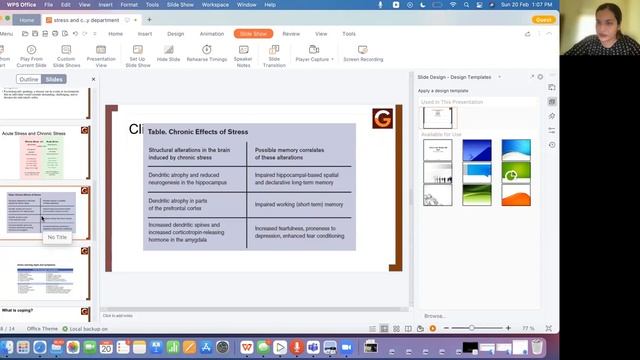
Task: Expand Player Capture dropdown
Action: 332,60
